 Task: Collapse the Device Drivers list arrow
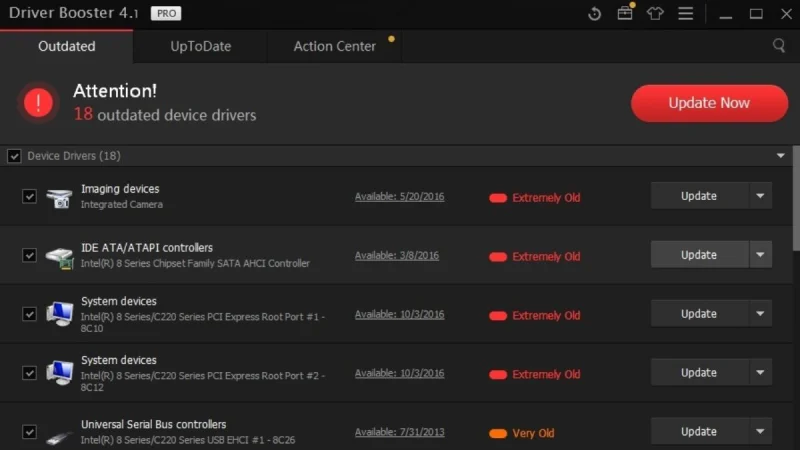pyautogui.click(x=781, y=156)
